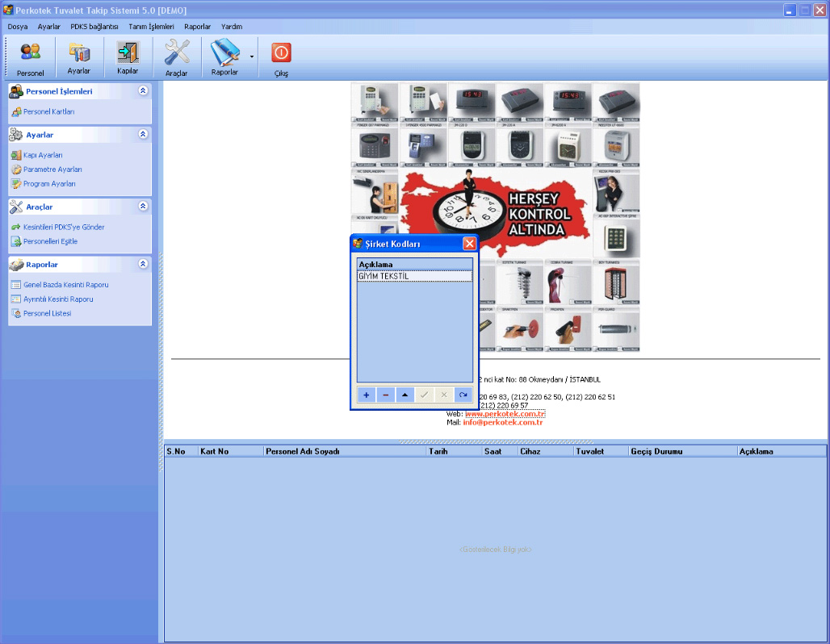Select the GİYİM TEKSTİL row

[414, 276]
